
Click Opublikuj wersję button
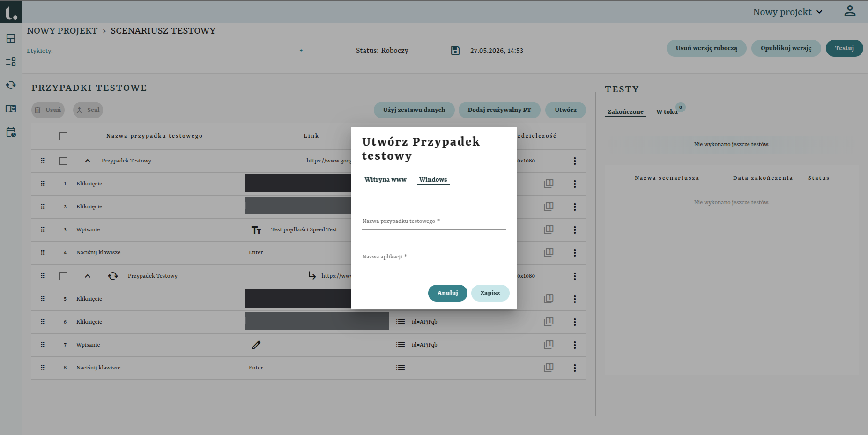click(786, 48)
